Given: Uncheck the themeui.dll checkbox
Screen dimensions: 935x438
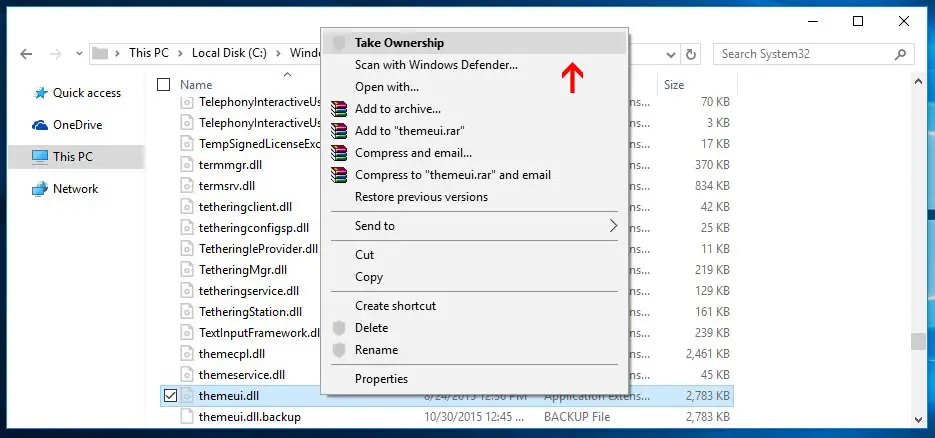Looking at the screenshot, I should (x=170, y=395).
